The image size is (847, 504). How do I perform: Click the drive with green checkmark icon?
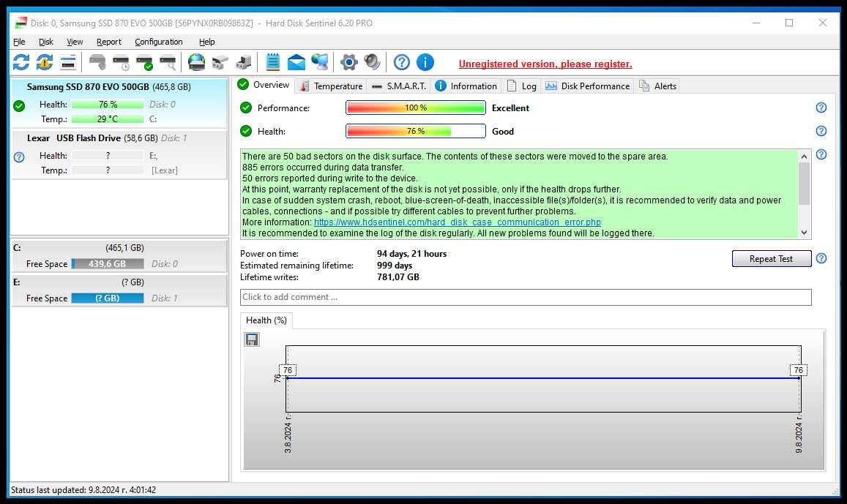pyautogui.click(x=144, y=63)
